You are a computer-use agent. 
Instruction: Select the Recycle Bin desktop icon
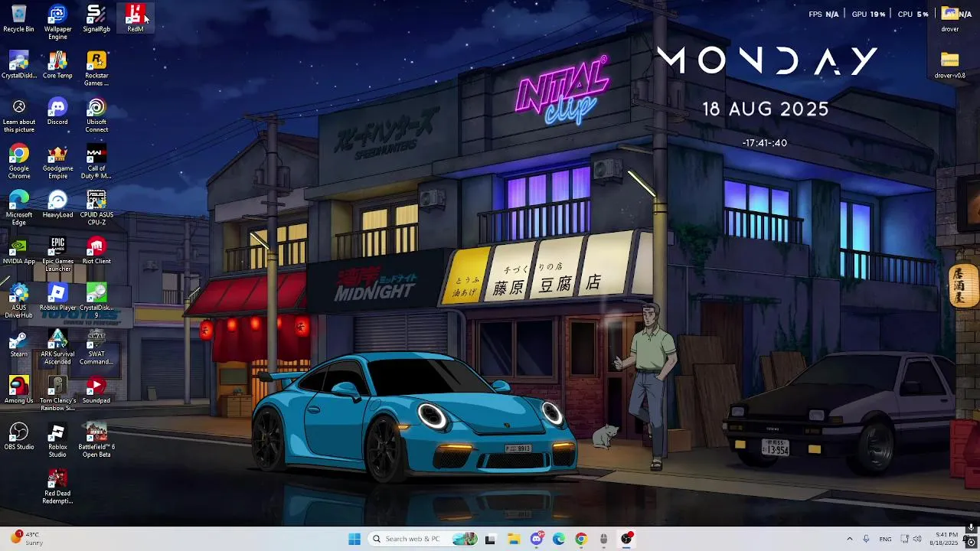coord(18,18)
